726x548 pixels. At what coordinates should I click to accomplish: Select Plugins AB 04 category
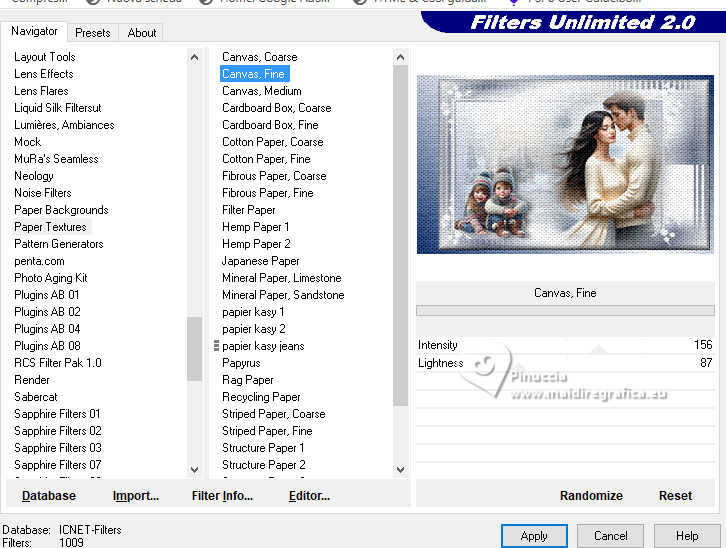point(47,329)
